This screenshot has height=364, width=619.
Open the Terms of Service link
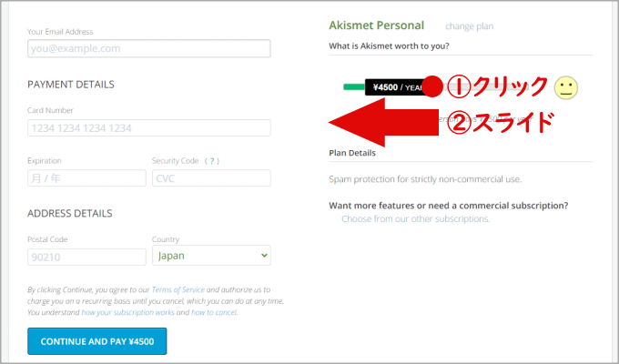point(178,288)
